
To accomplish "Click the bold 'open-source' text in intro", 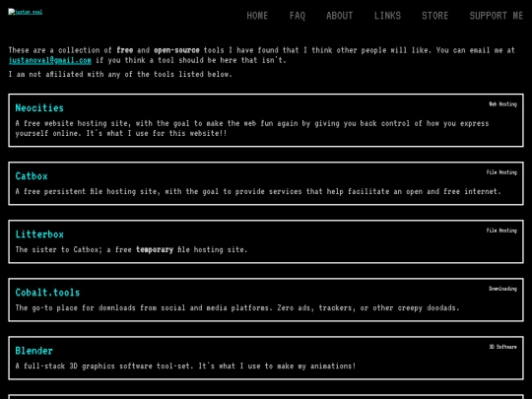I will coord(176,50).
